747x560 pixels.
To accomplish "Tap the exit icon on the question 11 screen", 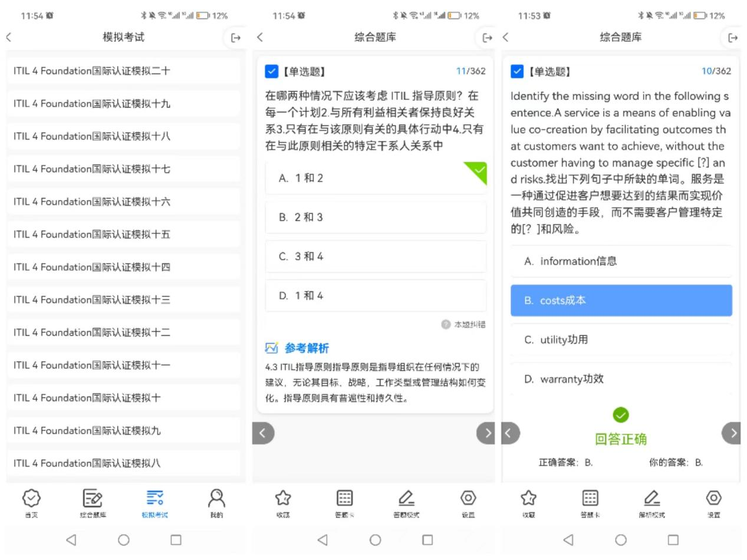I will coord(487,38).
